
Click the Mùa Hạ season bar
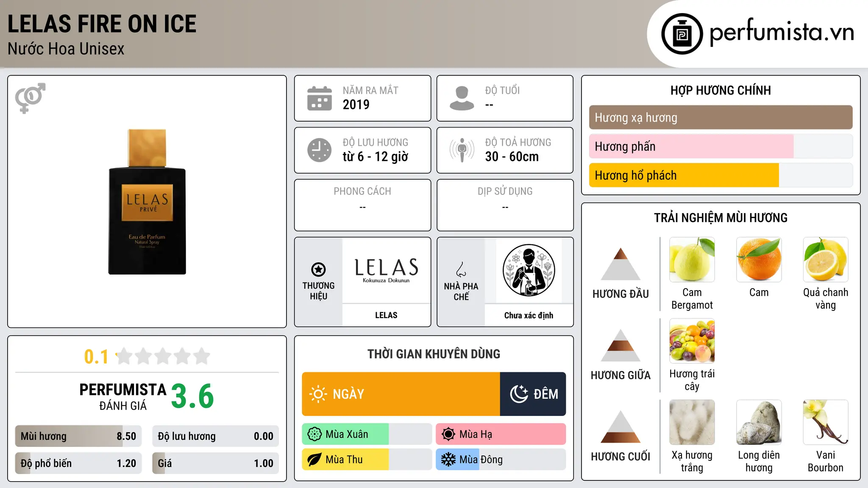click(501, 434)
